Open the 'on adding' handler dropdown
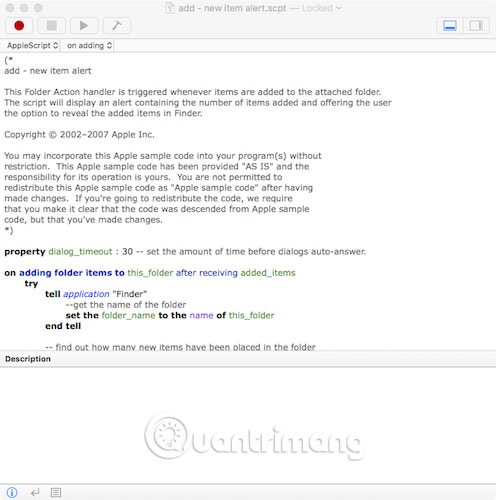The height and width of the screenshot is (500, 496). 89,45
